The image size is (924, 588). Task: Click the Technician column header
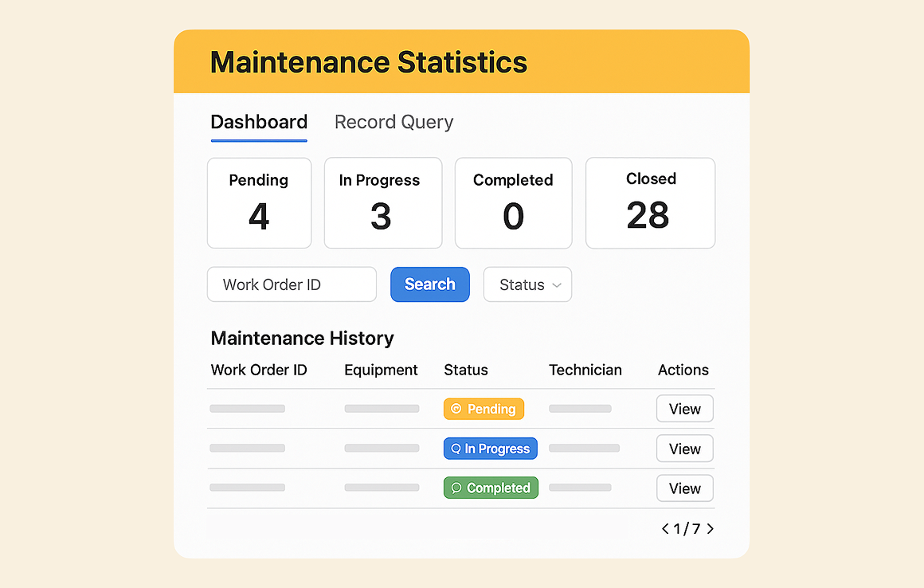point(585,370)
